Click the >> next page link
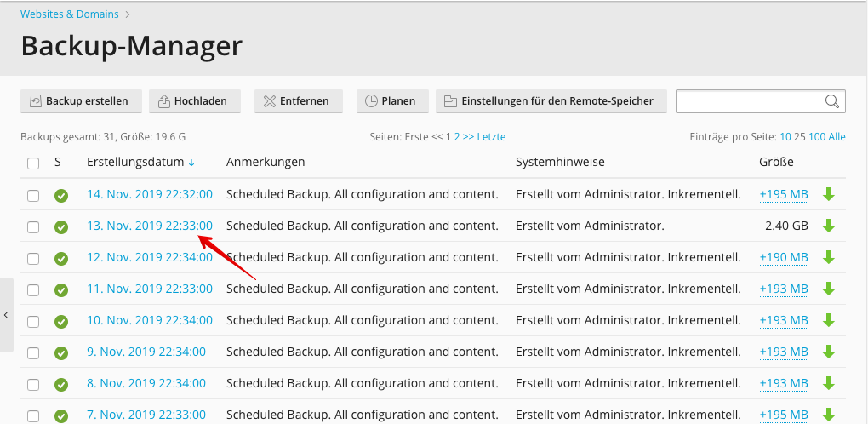This screenshot has height=424, width=868. [468, 137]
